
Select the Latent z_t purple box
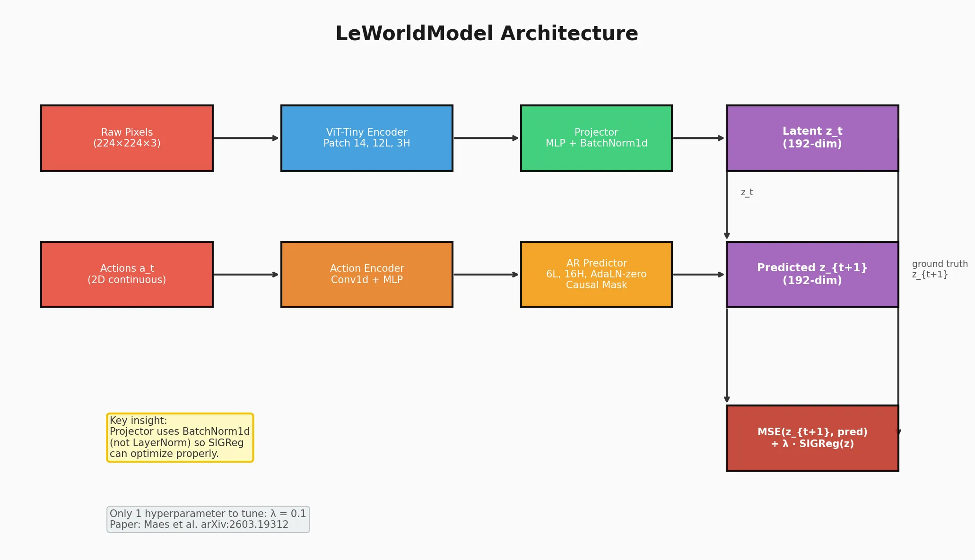click(x=812, y=138)
